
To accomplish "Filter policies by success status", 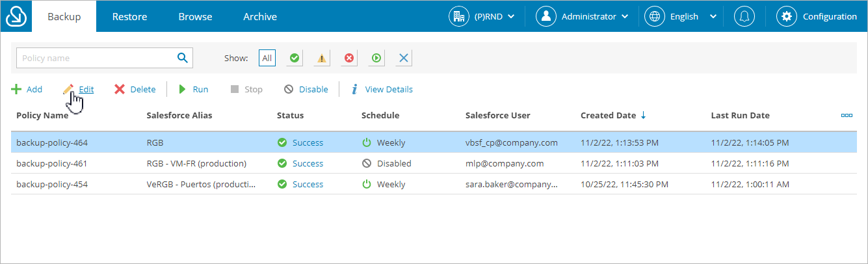I will pyautogui.click(x=295, y=58).
